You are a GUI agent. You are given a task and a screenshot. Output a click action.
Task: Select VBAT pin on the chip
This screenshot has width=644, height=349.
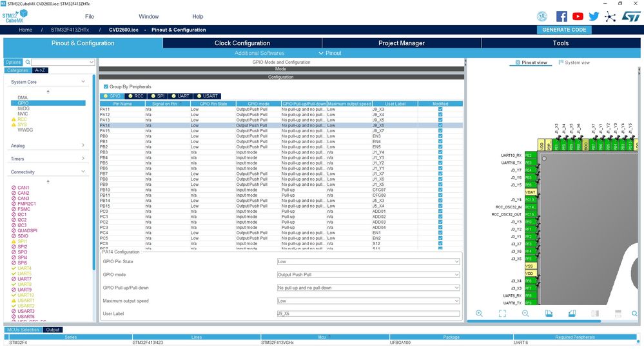click(x=531, y=192)
